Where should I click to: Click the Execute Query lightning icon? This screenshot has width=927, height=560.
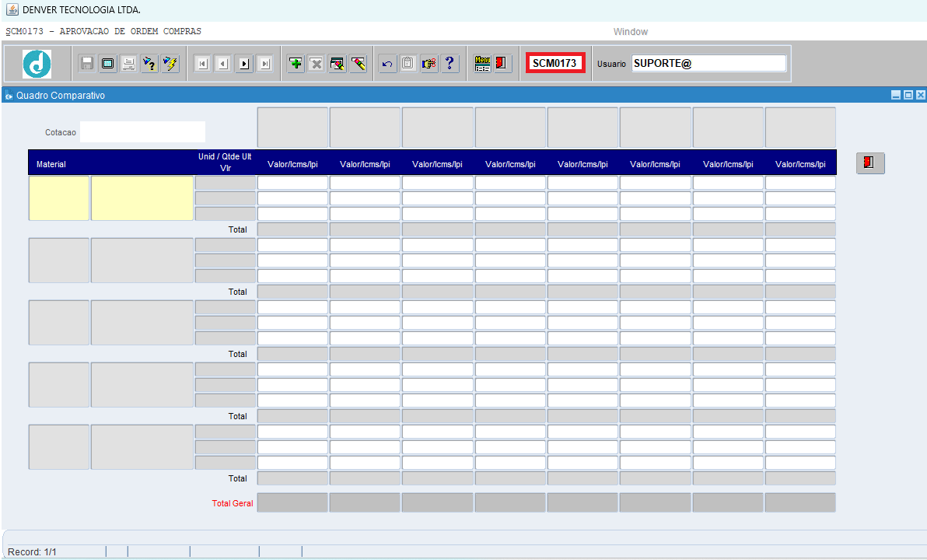tap(170, 63)
